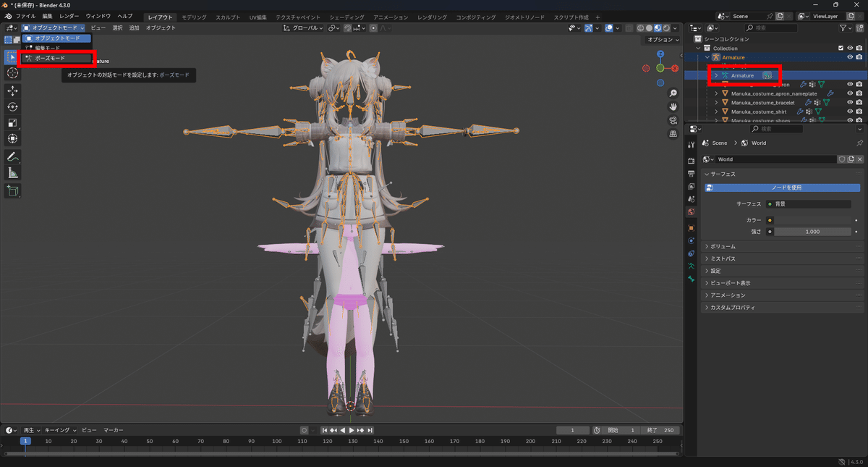Select the Rotate tool
Image resolution: width=868 pixels, height=467 pixels.
coord(12,106)
